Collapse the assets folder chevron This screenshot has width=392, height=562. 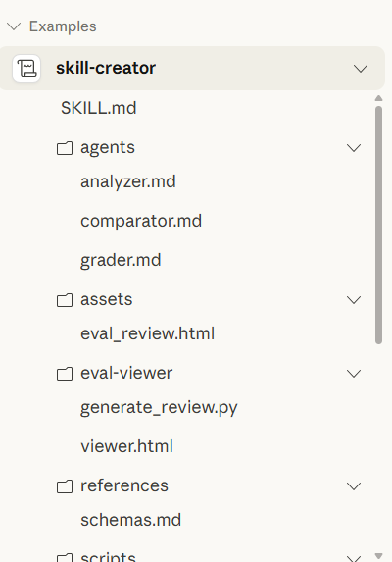[354, 300]
